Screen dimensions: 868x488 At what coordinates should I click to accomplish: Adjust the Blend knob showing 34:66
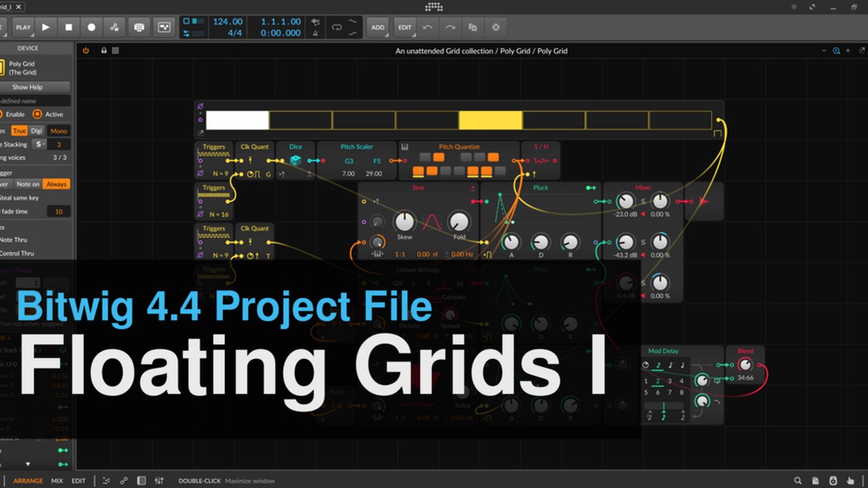click(x=745, y=365)
